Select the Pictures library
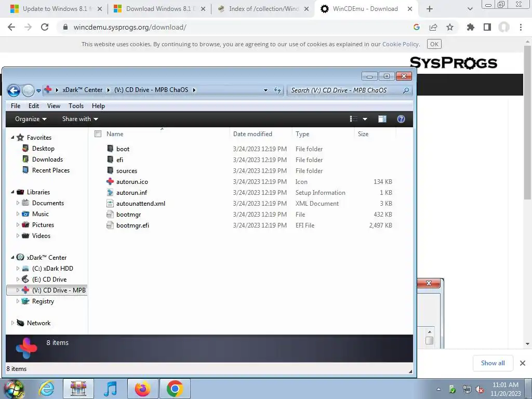532x399 pixels. 43,224
